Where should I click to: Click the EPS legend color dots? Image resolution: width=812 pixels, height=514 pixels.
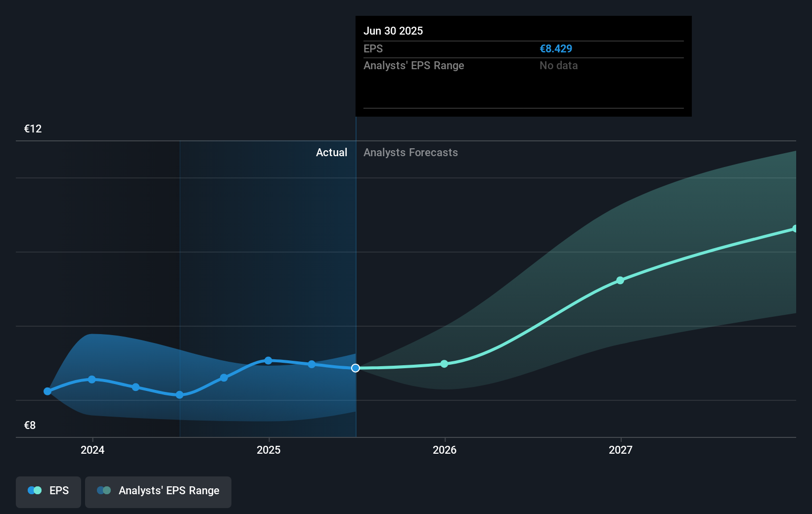click(34, 490)
